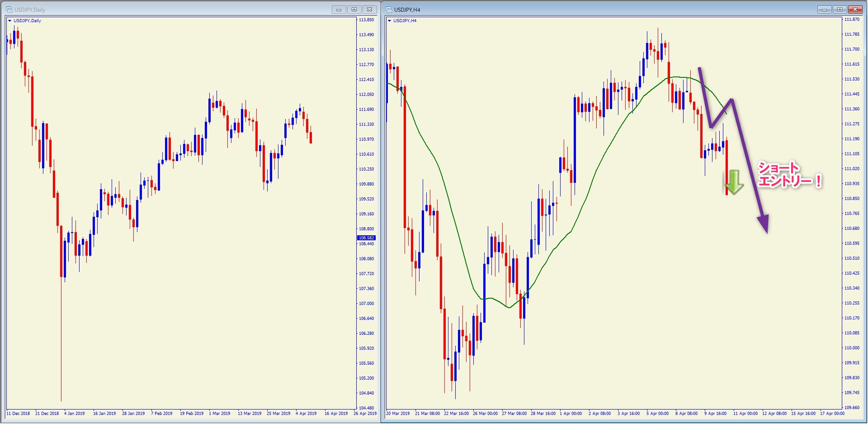The height and width of the screenshot is (424, 868).
Task: Click the 1 Apr 00:00 time label
Action: tap(571, 414)
